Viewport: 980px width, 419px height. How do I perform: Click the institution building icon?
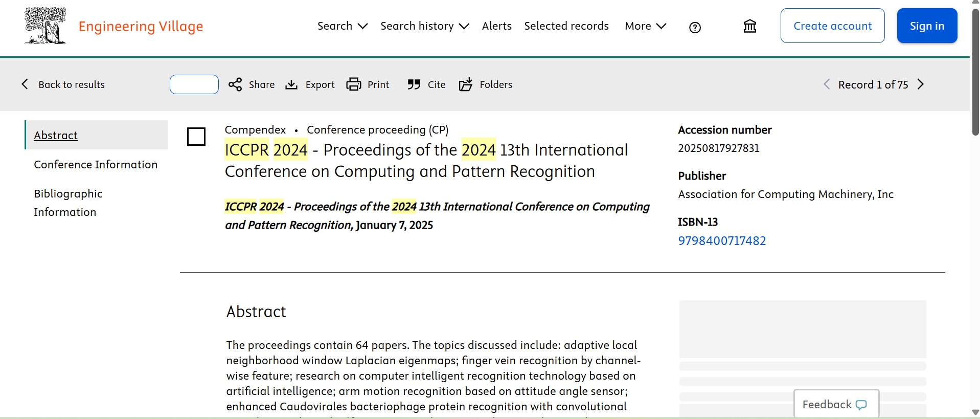pos(749,26)
